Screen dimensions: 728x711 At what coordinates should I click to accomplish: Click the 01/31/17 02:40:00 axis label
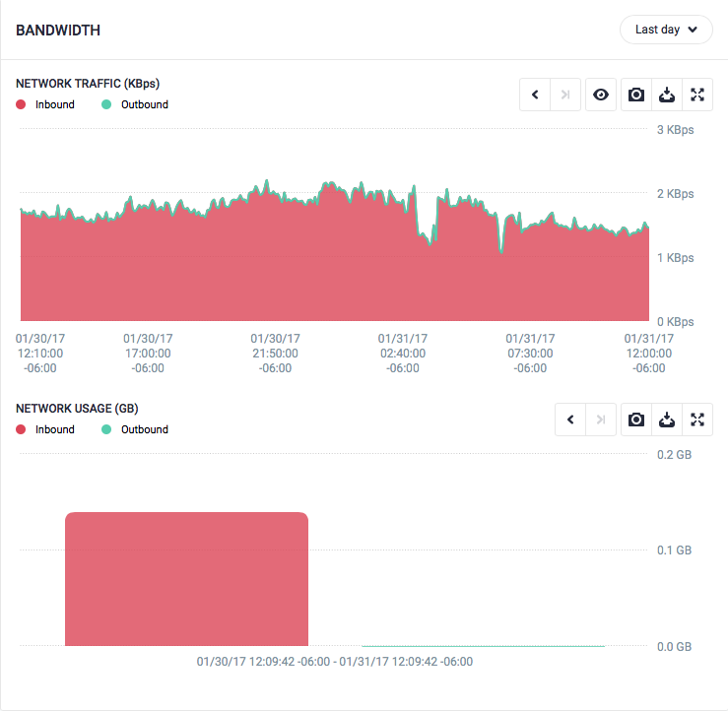(403, 354)
